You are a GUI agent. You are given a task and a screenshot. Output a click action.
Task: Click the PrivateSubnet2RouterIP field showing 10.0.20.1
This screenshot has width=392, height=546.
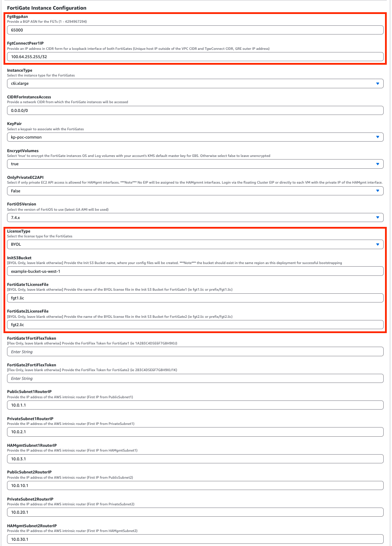195,512
